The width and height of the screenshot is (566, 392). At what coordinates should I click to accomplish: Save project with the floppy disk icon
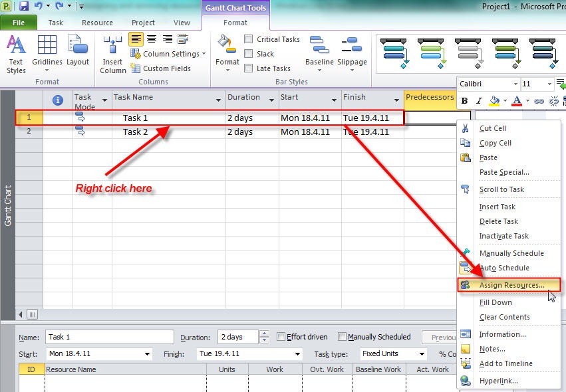[24, 7]
